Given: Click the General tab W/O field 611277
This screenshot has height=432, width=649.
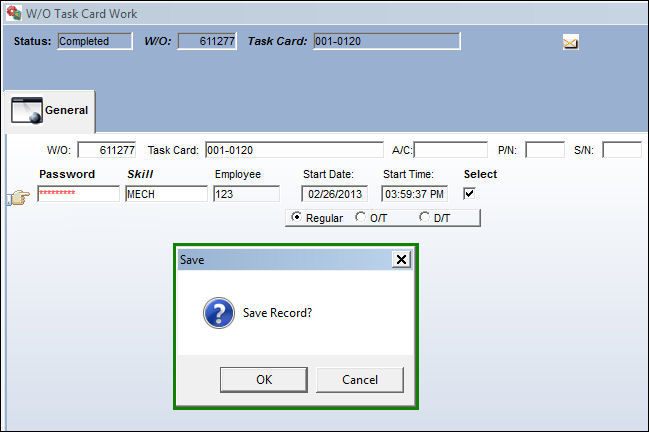Looking at the screenshot, I should (x=107, y=150).
